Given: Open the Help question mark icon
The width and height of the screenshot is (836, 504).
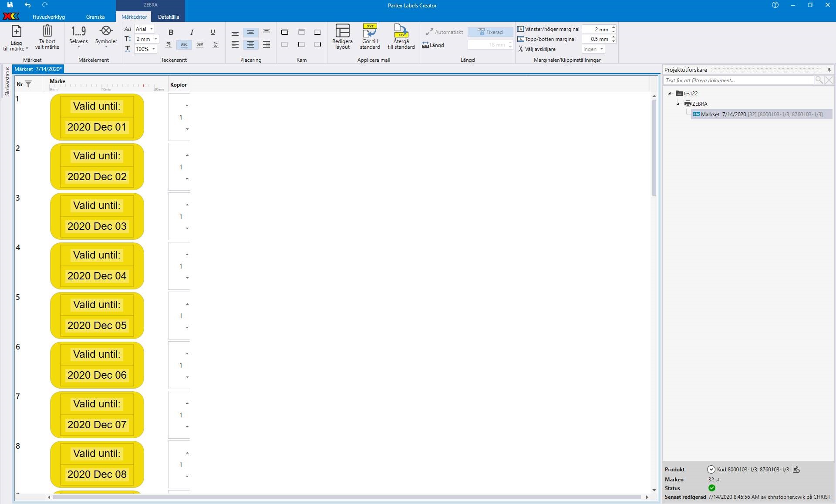Looking at the screenshot, I should [x=775, y=5].
